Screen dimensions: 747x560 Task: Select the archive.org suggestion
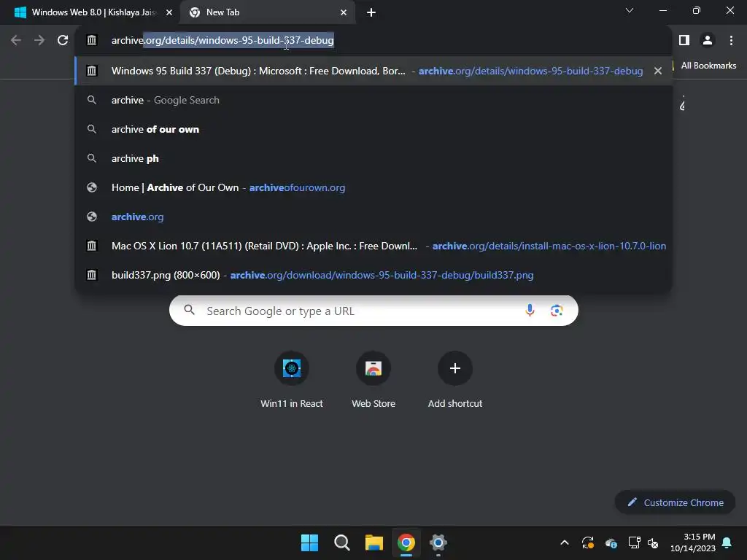click(x=373, y=217)
